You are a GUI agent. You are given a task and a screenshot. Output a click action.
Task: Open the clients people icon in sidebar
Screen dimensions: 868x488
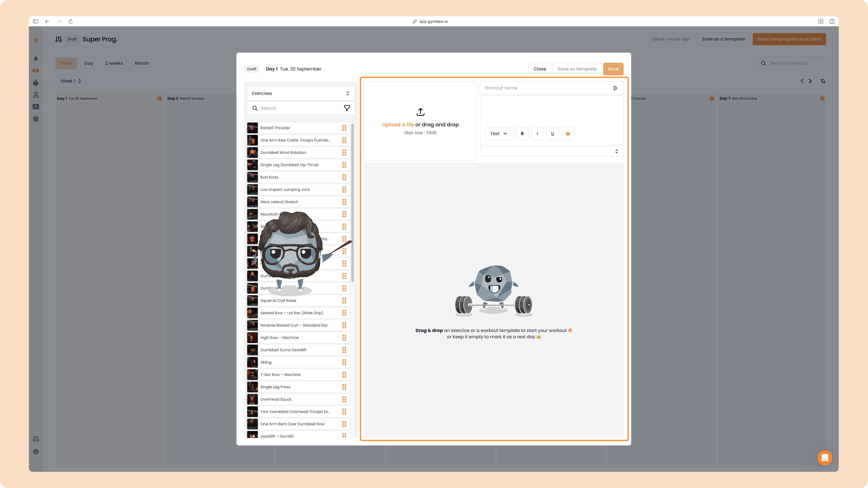point(36,95)
